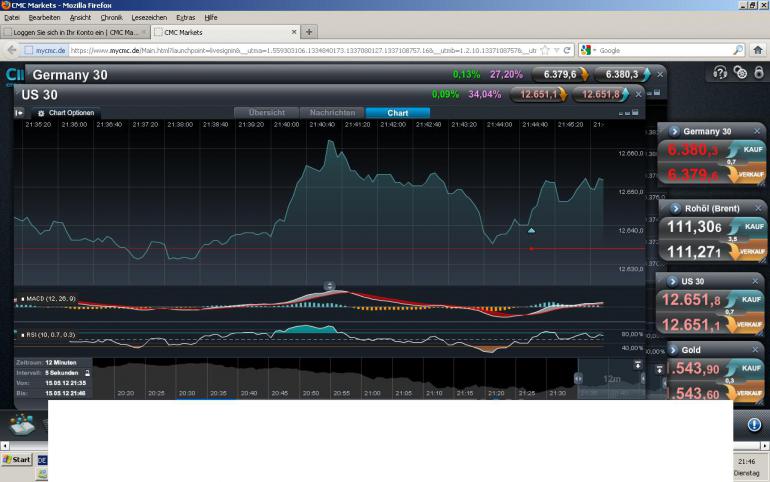Open the support headset help icon
Screen dimensions: 770x482
[x=719, y=73]
